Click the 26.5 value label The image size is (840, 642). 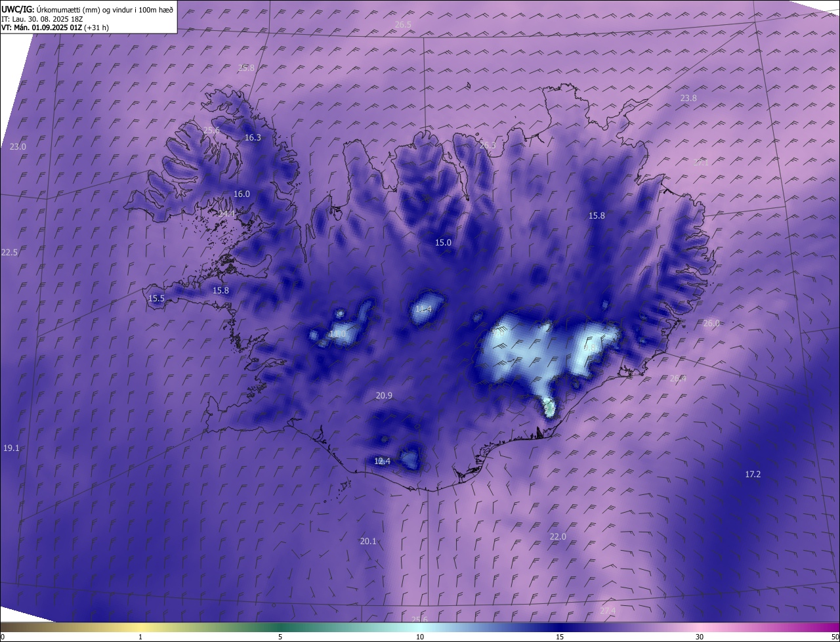click(403, 24)
